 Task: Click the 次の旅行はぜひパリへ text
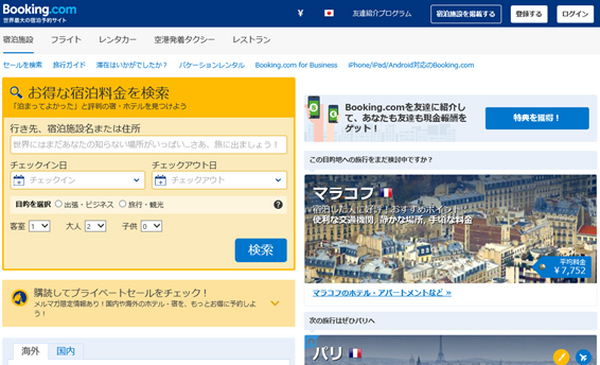click(x=342, y=321)
